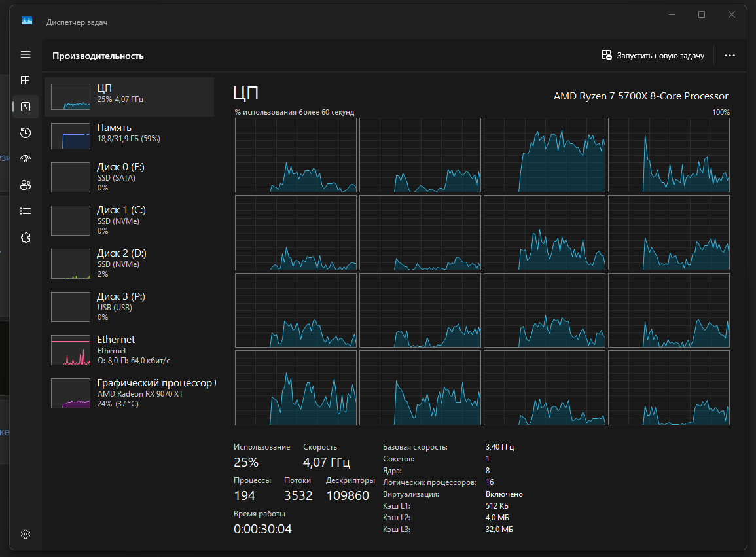Select the ЦП (CPU) sidebar item
Image resolution: width=756 pixels, height=557 pixels.
point(129,96)
